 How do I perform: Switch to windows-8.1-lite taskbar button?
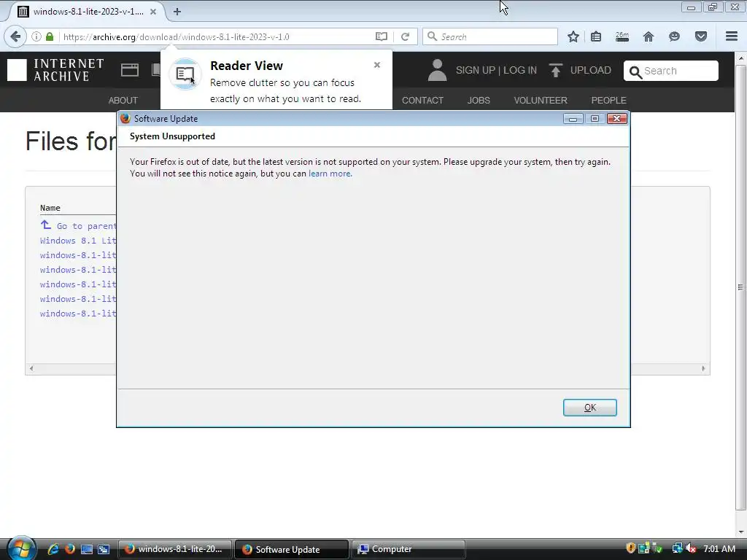click(174, 549)
